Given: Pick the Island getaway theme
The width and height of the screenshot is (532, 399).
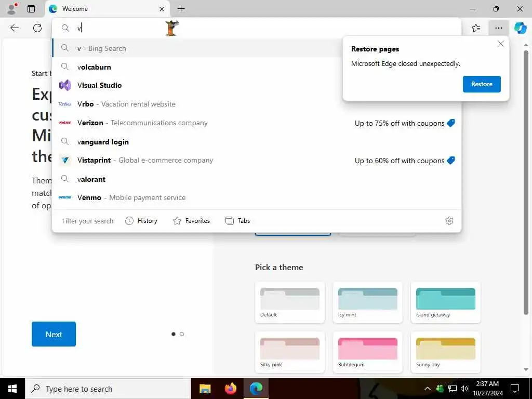Looking at the screenshot, I should click(x=446, y=303).
